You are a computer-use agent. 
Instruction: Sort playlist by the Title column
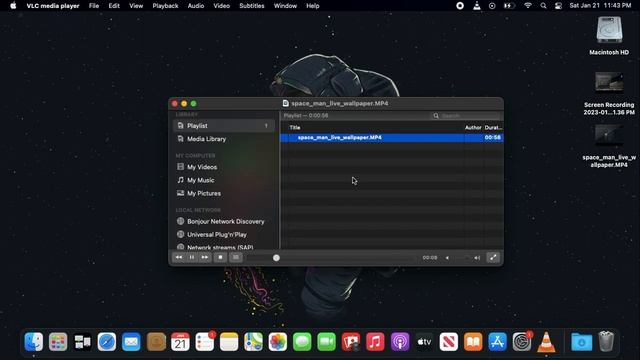pyautogui.click(x=295, y=127)
